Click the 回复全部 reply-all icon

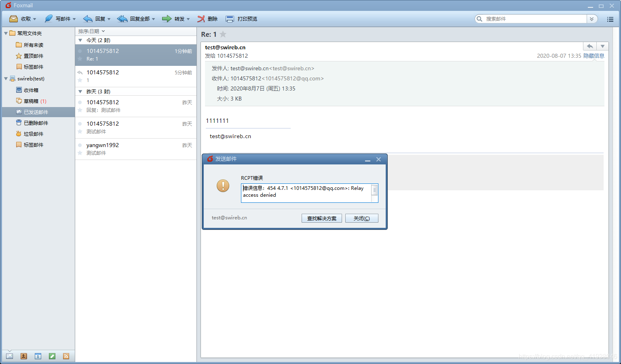point(122,19)
